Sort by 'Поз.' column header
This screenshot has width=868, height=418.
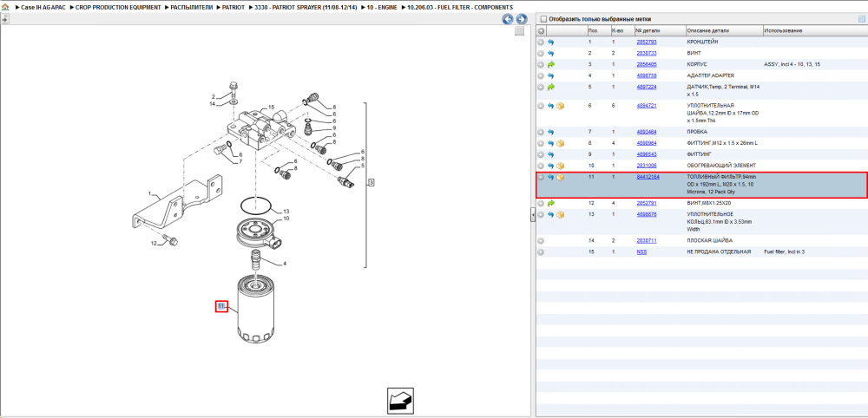tap(598, 31)
